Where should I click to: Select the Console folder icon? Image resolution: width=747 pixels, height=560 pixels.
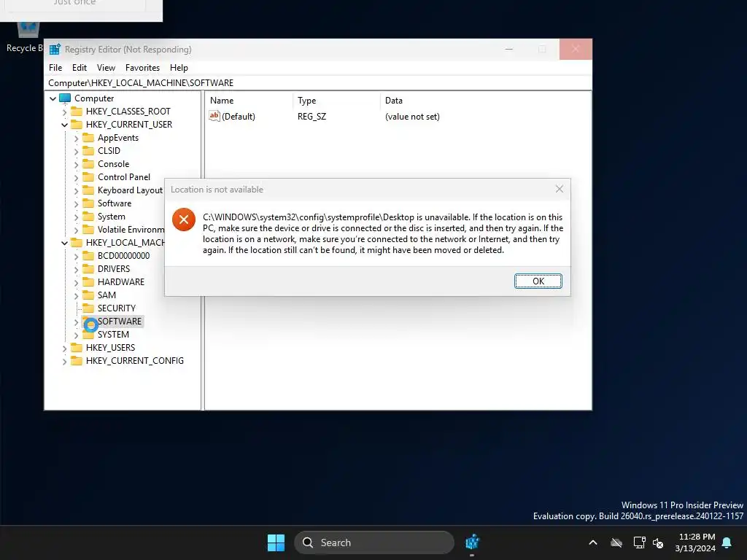point(88,164)
